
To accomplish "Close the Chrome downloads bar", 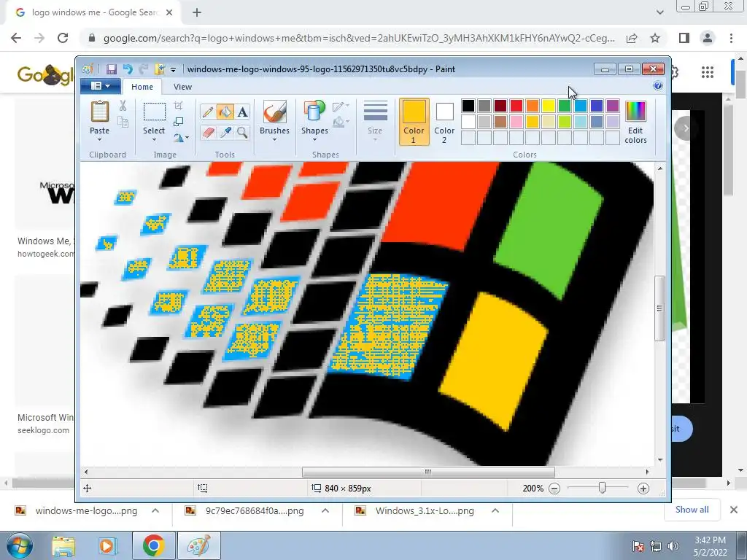I will (x=734, y=510).
